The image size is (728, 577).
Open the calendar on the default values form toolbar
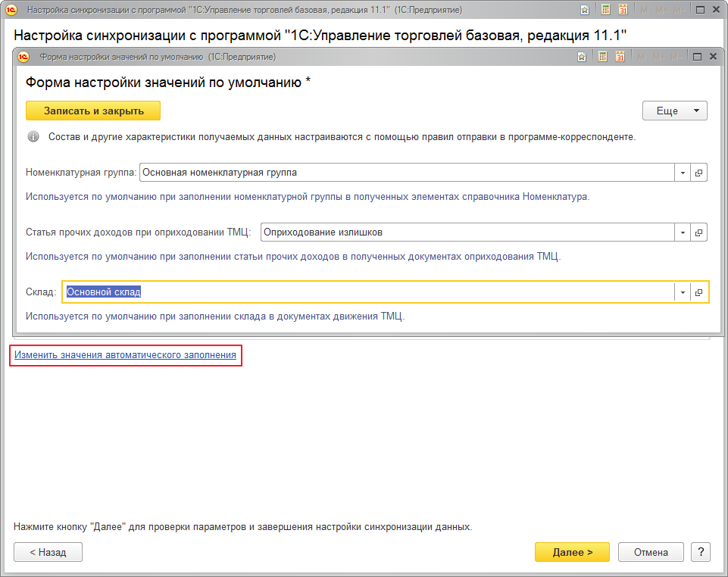(x=622, y=56)
